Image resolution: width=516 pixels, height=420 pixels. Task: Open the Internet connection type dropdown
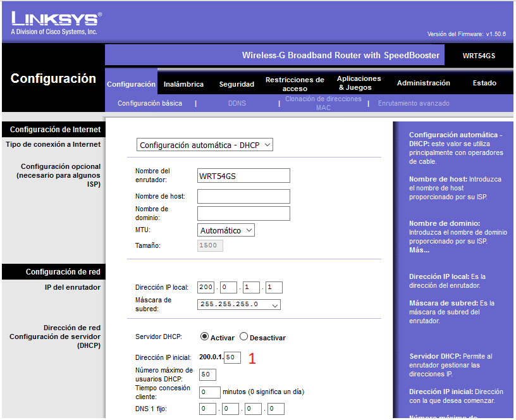(x=205, y=145)
